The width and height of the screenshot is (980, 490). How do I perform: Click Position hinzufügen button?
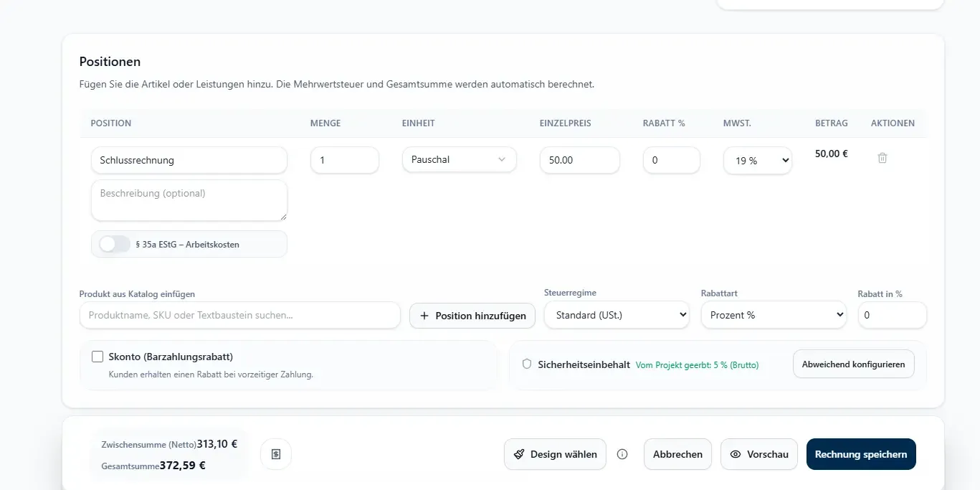point(472,316)
